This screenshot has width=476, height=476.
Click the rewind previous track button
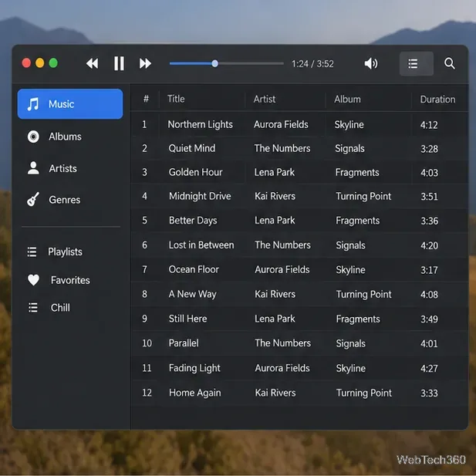coord(93,63)
